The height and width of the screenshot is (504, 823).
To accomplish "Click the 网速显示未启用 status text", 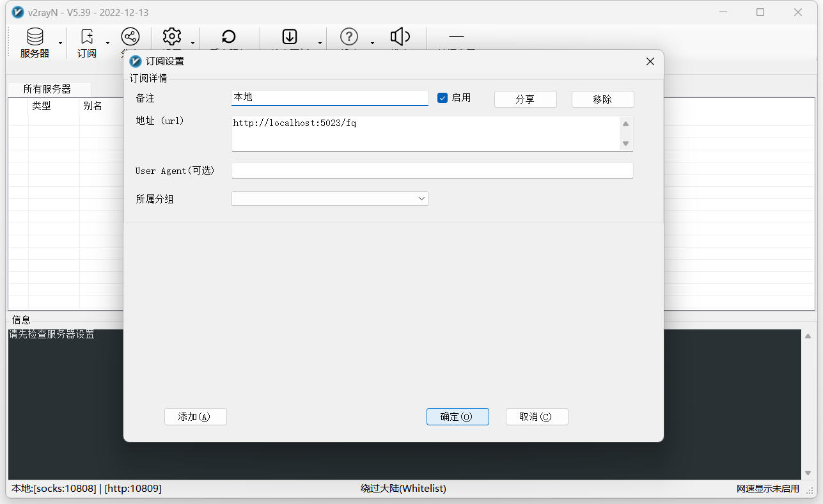I will tap(768, 489).
